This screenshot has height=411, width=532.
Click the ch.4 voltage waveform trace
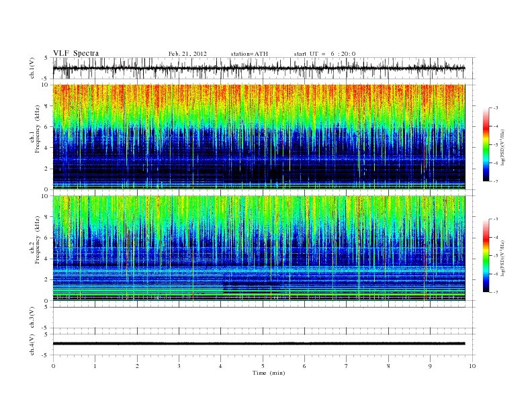coord(259,344)
